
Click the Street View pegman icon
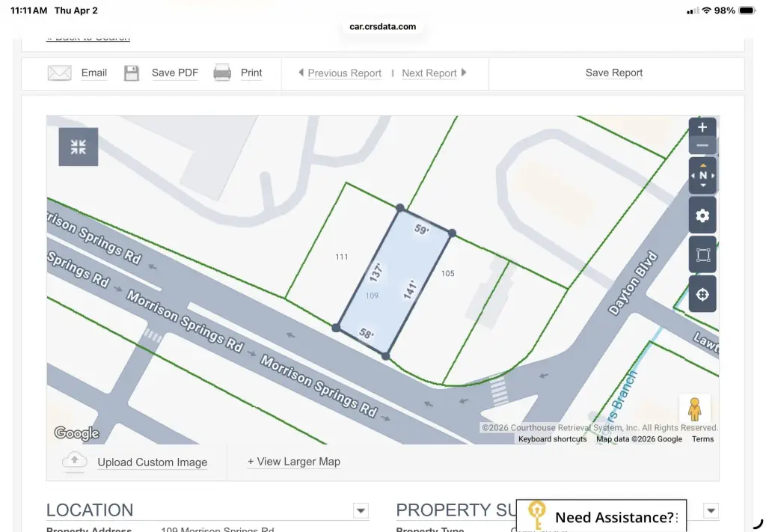coord(694,409)
